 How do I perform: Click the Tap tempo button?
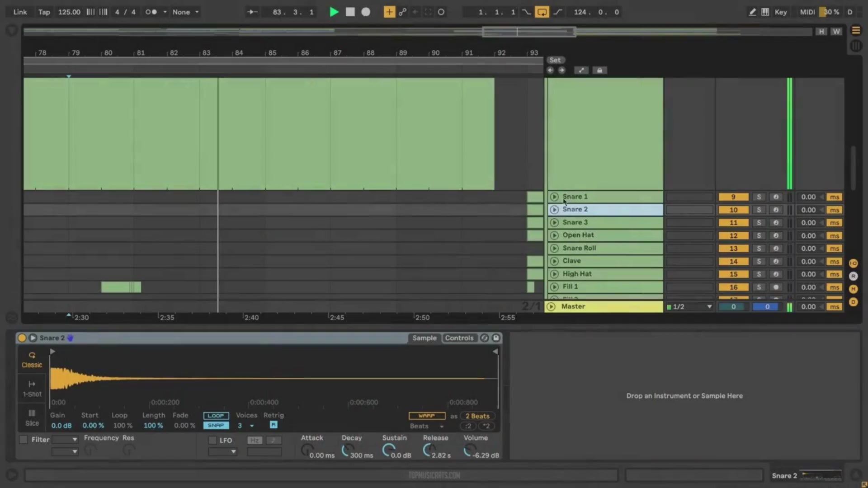44,12
